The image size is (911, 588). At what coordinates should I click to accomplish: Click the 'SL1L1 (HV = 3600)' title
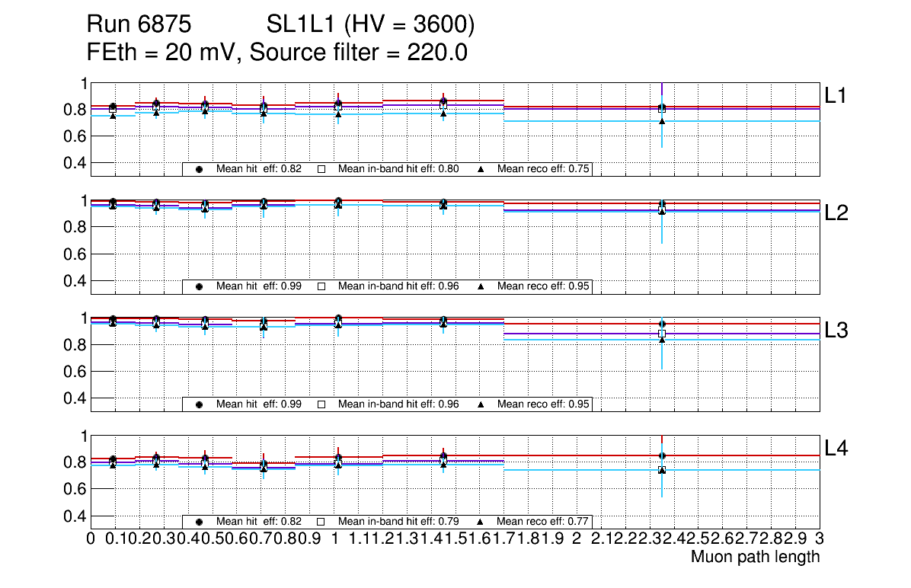(x=370, y=26)
